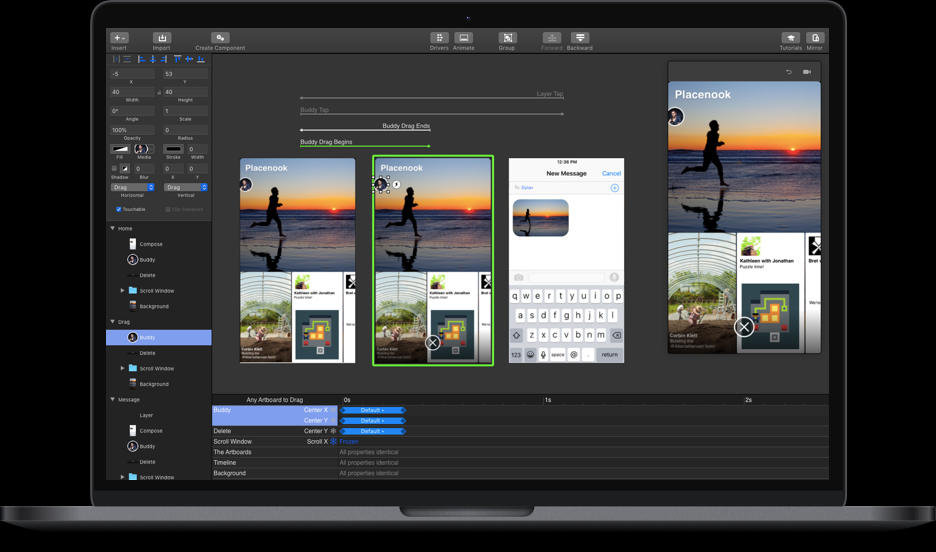Align layers to horizontal center
The height and width of the screenshot is (552, 936).
point(153,59)
